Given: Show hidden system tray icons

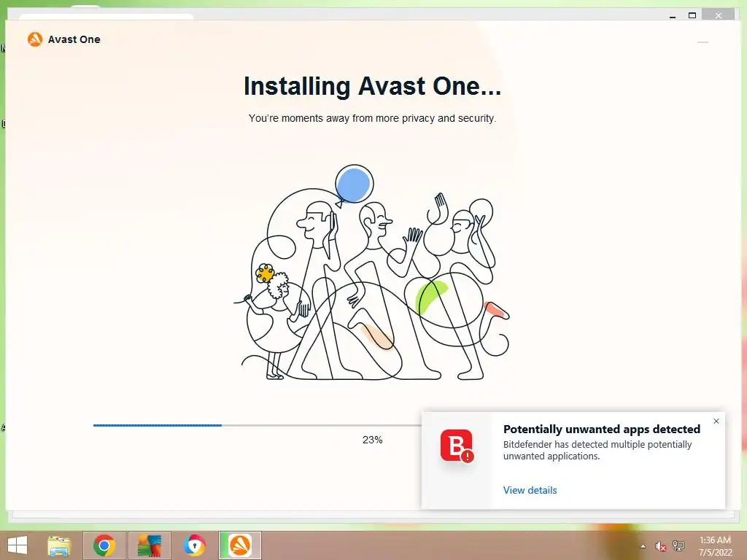Looking at the screenshot, I should pos(643,546).
